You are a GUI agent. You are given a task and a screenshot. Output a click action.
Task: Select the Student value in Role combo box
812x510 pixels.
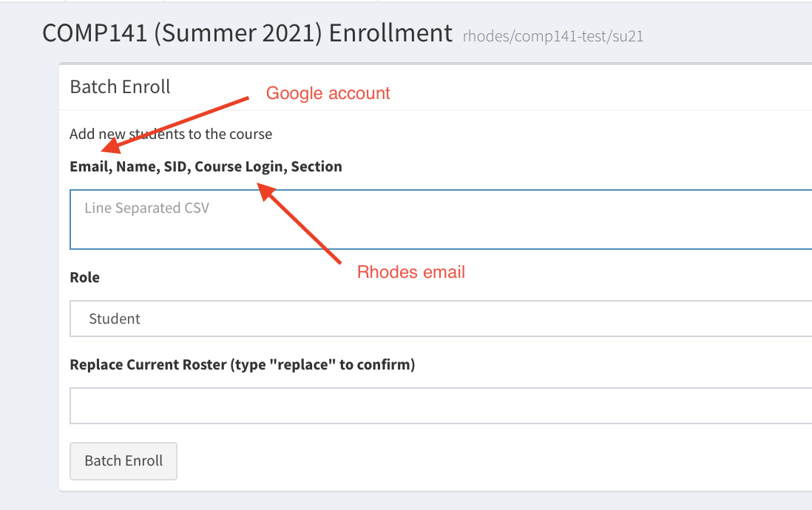pos(115,319)
